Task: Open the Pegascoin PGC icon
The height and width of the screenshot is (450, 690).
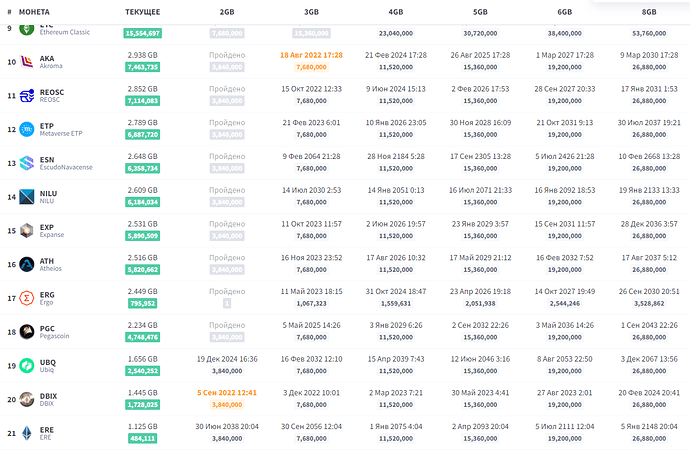Action: [x=27, y=332]
